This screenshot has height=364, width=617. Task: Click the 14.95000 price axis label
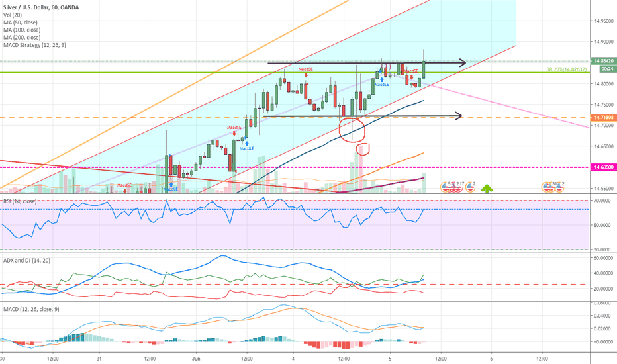pyautogui.click(x=604, y=21)
